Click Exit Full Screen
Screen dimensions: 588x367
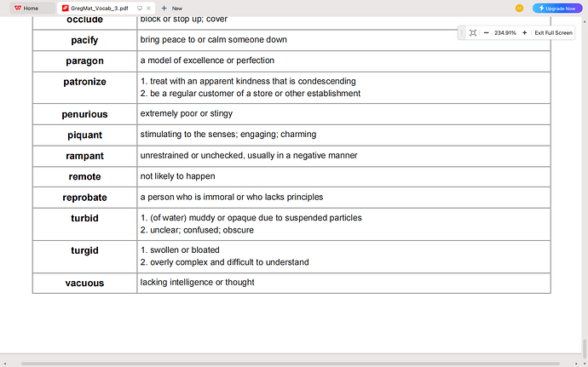coord(553,32)
